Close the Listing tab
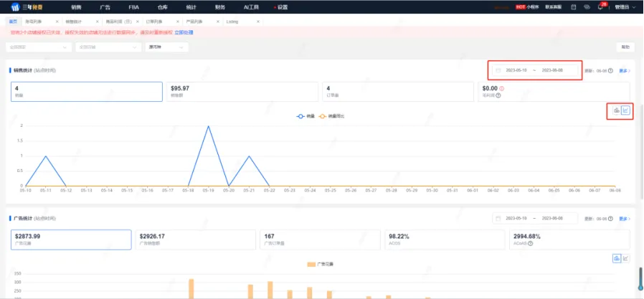644x299 pixels. [x=258, y=22]
